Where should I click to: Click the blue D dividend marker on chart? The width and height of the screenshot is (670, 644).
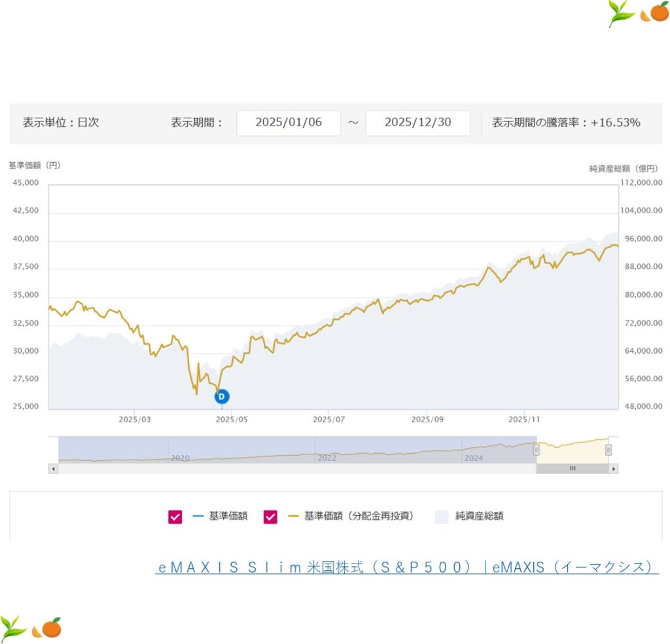click(221, 396)
